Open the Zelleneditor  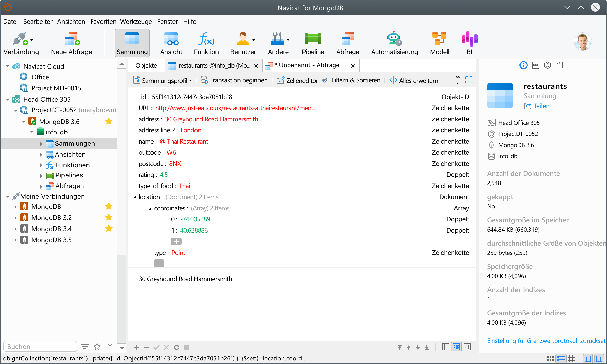click(x=297, y=80)
